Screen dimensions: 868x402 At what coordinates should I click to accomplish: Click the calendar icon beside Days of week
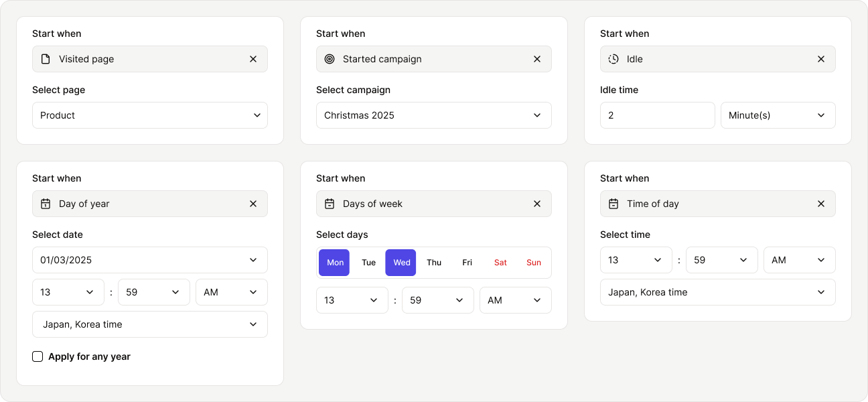click(330, 204)
